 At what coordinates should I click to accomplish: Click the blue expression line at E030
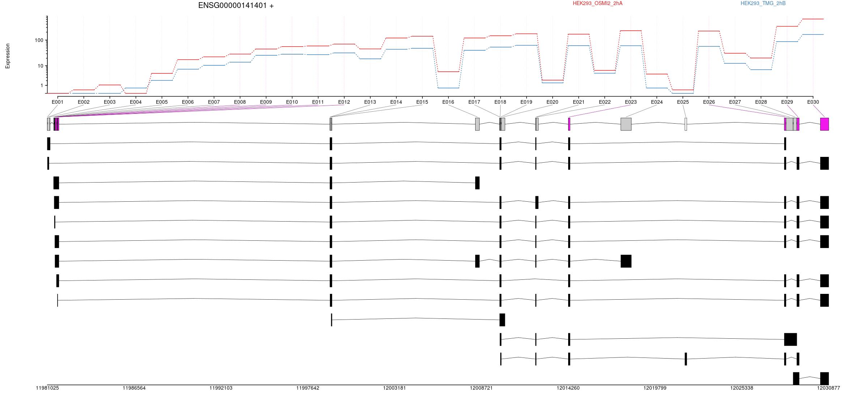tap(813, 34)
